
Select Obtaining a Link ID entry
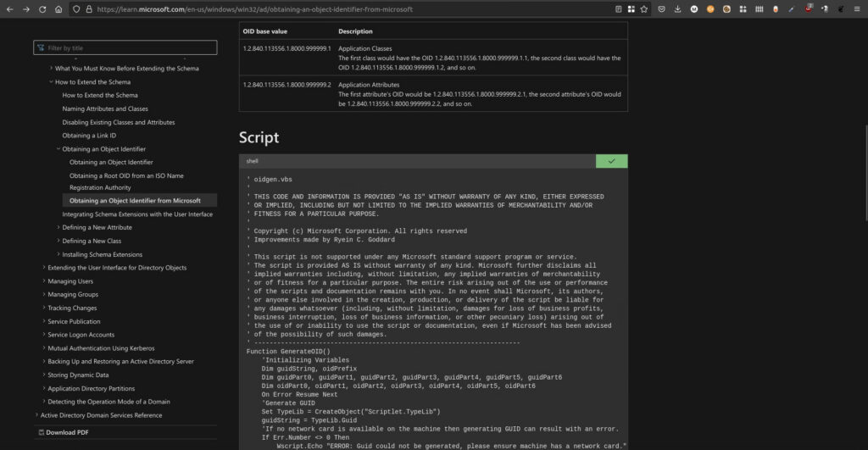click(x=89, y=136)
